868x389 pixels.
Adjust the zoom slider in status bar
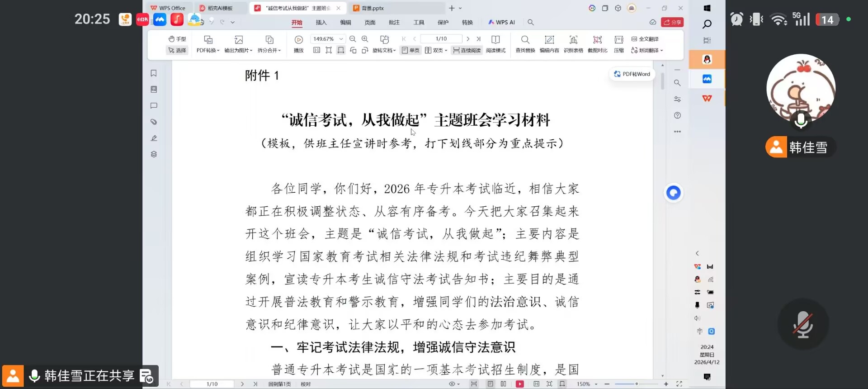point(636,384)
